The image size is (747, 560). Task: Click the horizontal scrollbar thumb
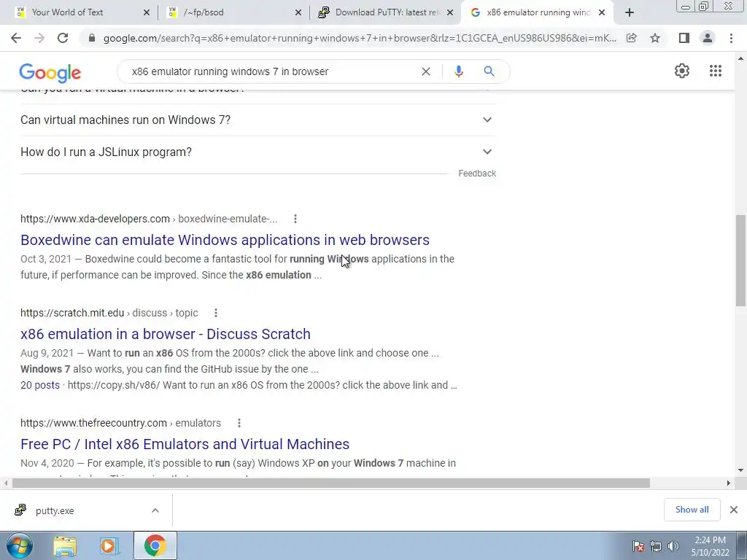click(x=330, y=483)
